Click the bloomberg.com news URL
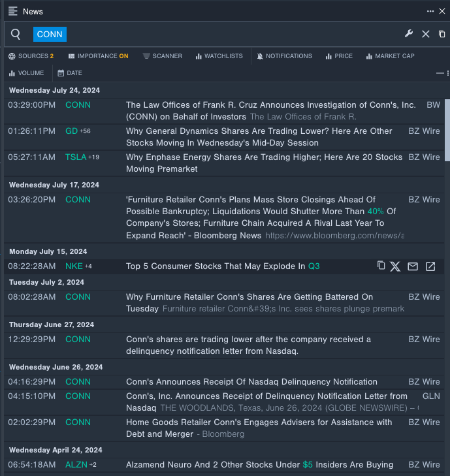Image resolution: width=450 pixels, height=476 pixels. coord(334,236)
